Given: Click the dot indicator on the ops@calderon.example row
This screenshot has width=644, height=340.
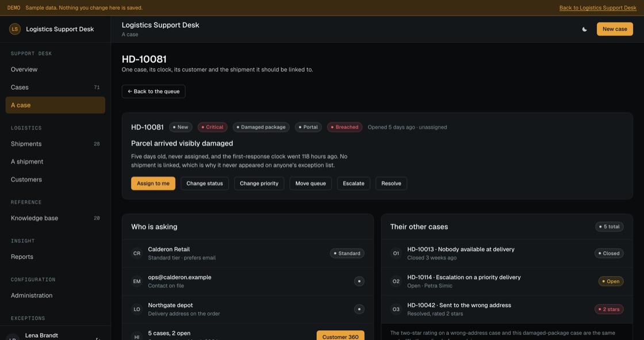Looking at the screenshot, I should point(359,281).
